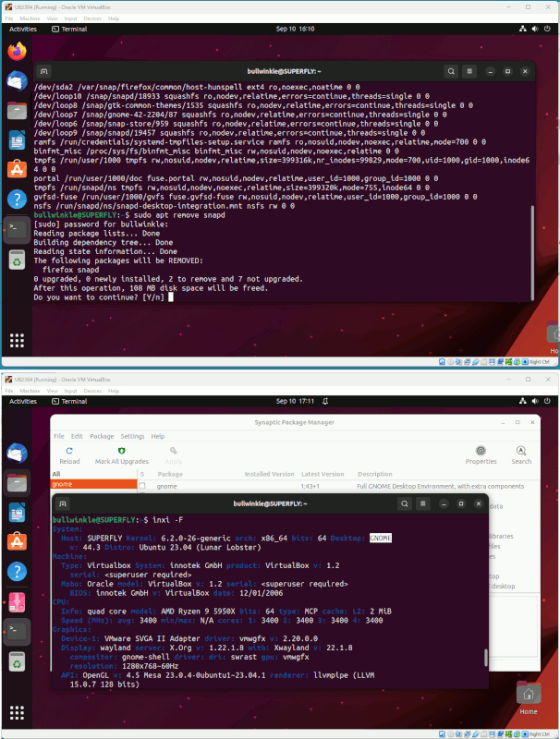Click 'Do you want to continue? [Y/n]' prompt
560x739 pixels.
click(x=99, y=297)
